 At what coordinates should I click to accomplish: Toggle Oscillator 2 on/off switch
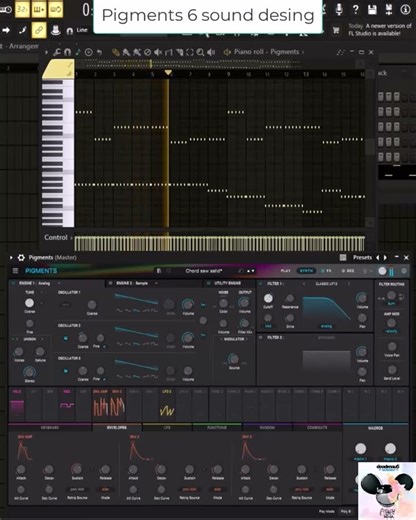pos(66,338)
